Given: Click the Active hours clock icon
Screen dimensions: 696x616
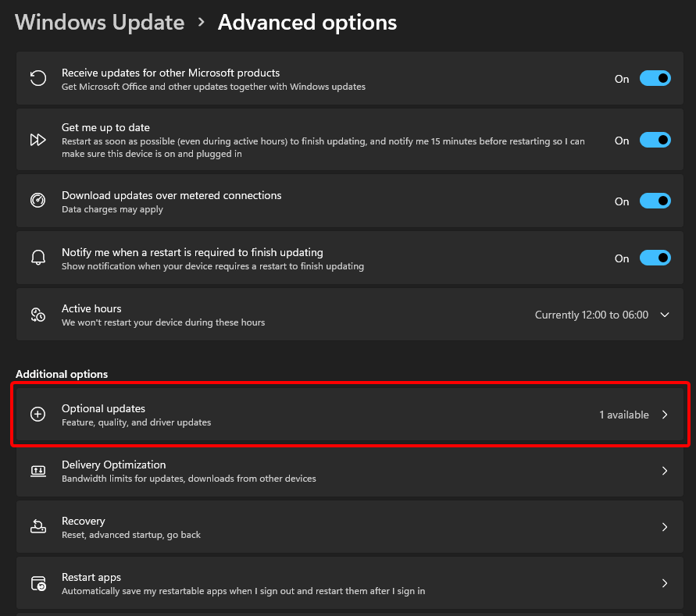Looking at the screenshot, I should click(x=38, y=315).
